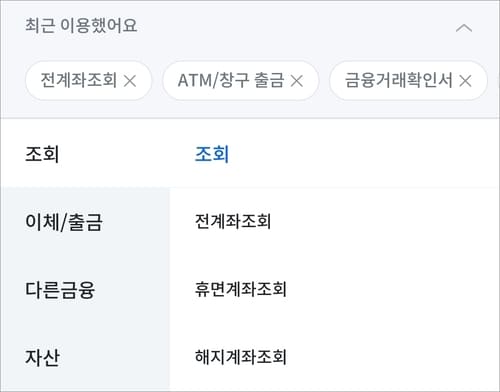500x392 pixels.
Task: Tap the 최근 이용했어요 header label
Action: 81,26
